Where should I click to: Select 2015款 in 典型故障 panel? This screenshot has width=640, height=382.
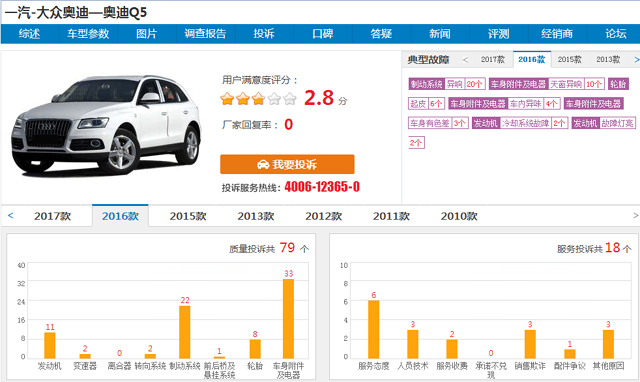coord(570,60)
